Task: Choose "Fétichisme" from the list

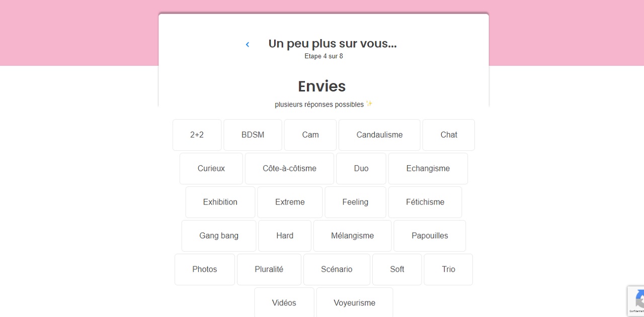Action: pyautogui.click(x=425, y=202)
